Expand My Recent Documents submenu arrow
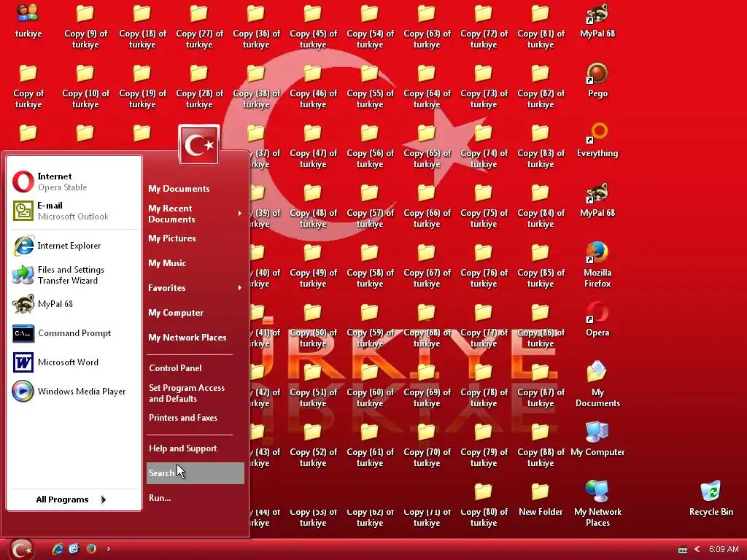 click(x=239, y=214)
